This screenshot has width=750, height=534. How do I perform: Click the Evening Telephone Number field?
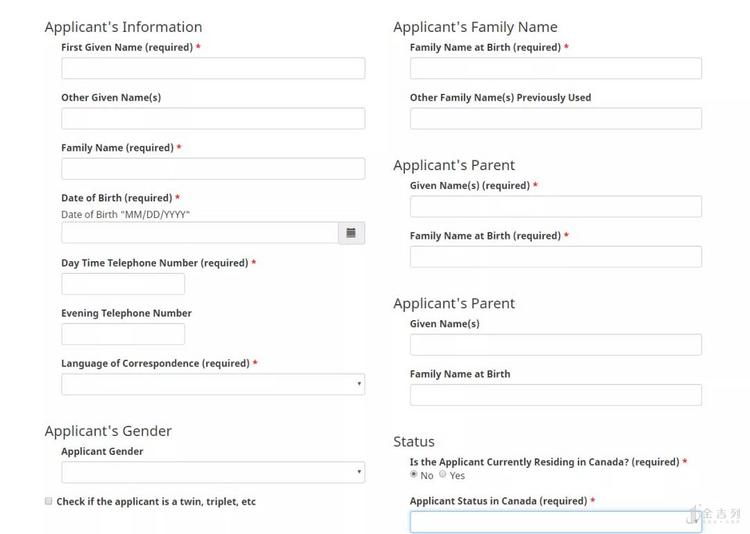coord(123,334)
